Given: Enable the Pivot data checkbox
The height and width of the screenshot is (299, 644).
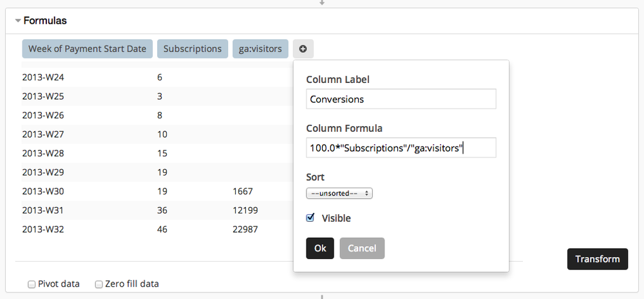Looking at the screenshot, I should click(32, 284).
